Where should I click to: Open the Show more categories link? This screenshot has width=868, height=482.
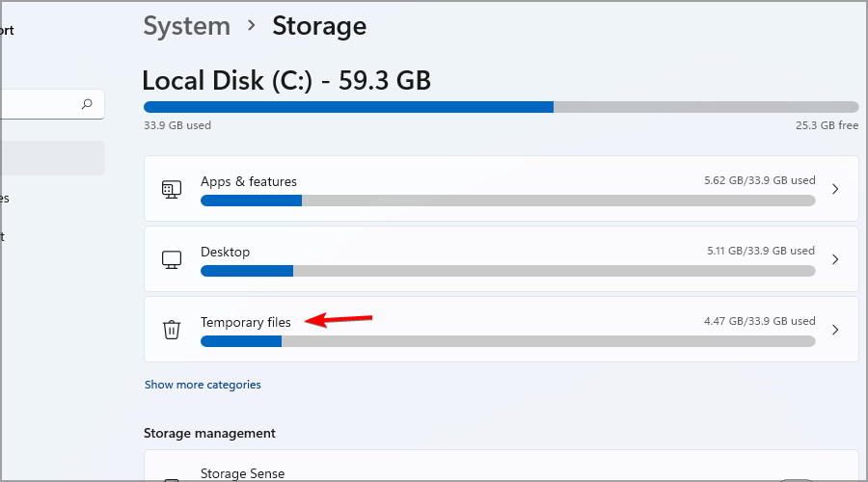coord(203,385)
